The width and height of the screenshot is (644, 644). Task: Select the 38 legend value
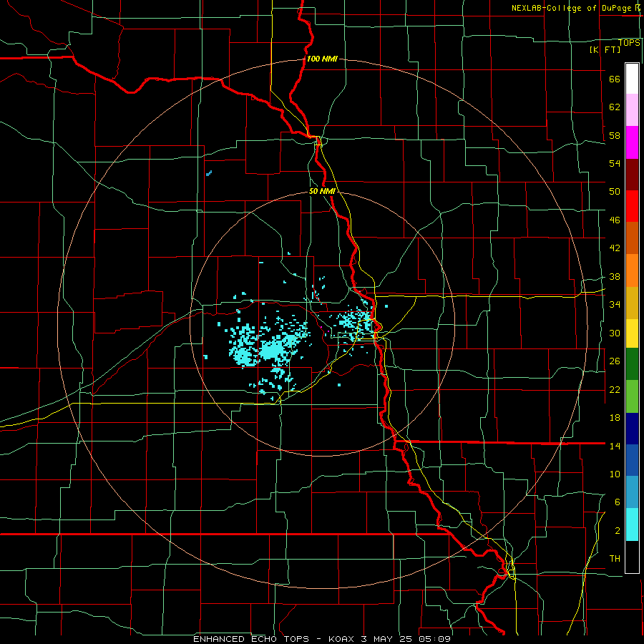pyautogui.click(x=615, y=276)
